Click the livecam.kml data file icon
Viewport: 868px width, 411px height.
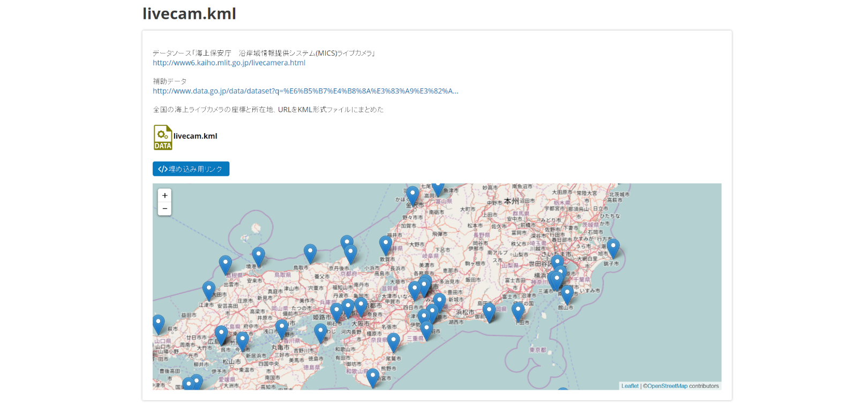tap(163, 137)
